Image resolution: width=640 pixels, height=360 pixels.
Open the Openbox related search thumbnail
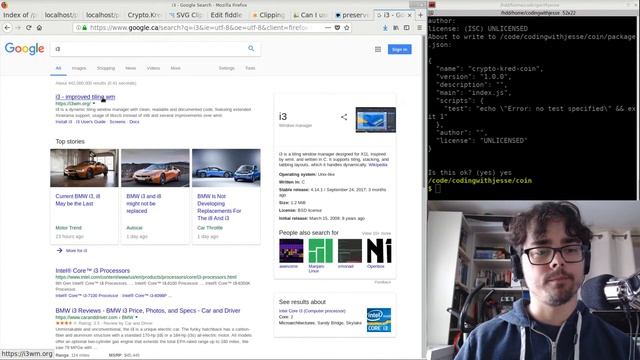click(379, 251)
